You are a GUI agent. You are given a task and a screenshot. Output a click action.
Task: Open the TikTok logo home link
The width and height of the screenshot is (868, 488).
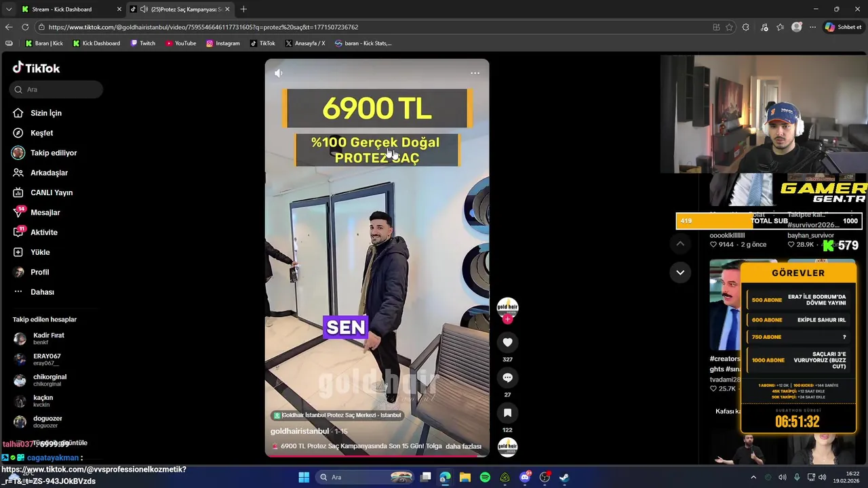click(36, 68)
